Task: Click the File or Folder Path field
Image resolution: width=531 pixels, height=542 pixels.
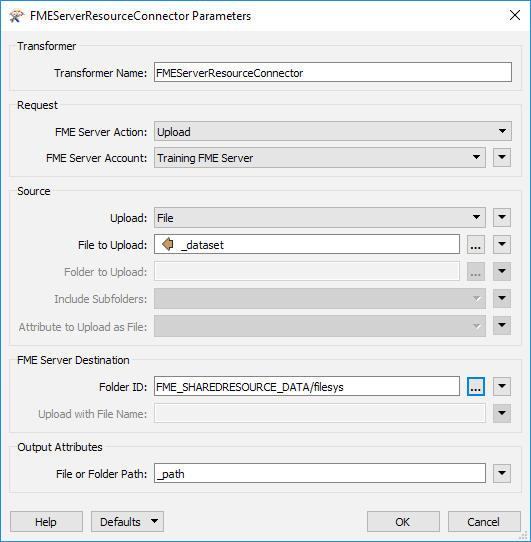Action: (x=320, y=473)
